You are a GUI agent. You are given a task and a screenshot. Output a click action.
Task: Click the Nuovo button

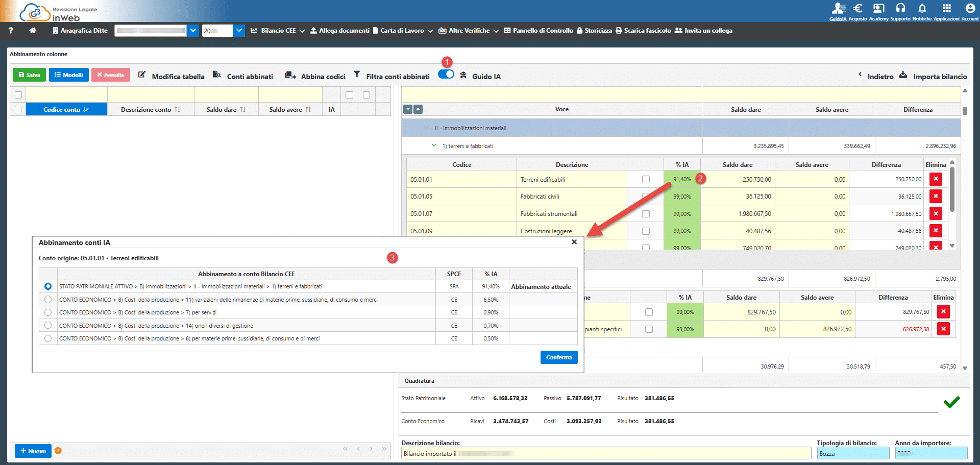[x=33, y=451]
